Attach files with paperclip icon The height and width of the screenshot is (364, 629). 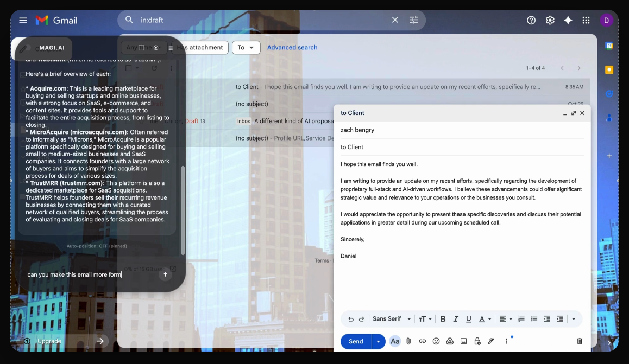(x=408, y=341)
